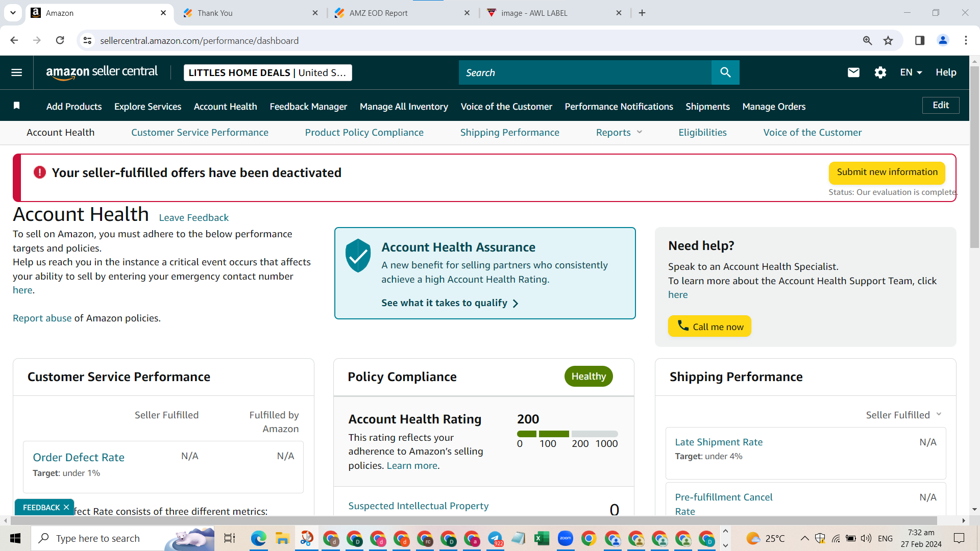Click the bookmark flag icon in nav bar

click(x=17, y=106)
